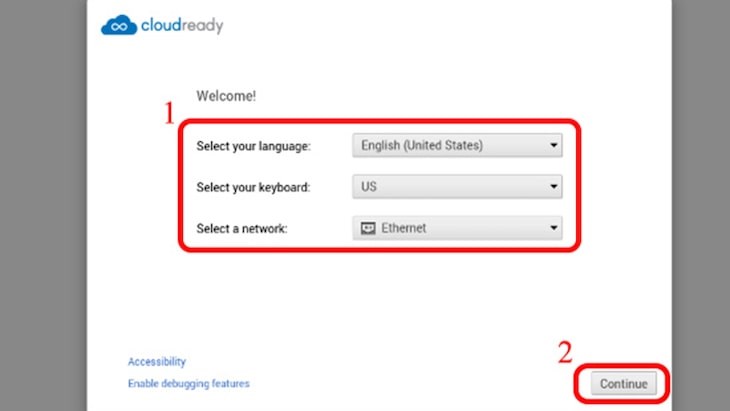Click the Welcome! heading
The height and width of the screenshot is (411, 730).
[x=226, y=97]
